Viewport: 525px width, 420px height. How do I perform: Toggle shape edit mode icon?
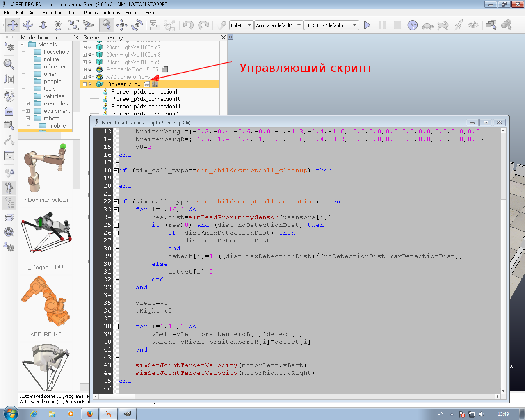point(9,126)
